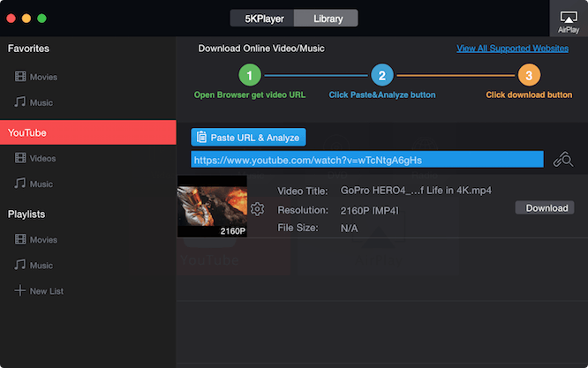Open Music under YouTube
Image resolution: width=588 pixels, height=368 pixels.
point(34,184)
